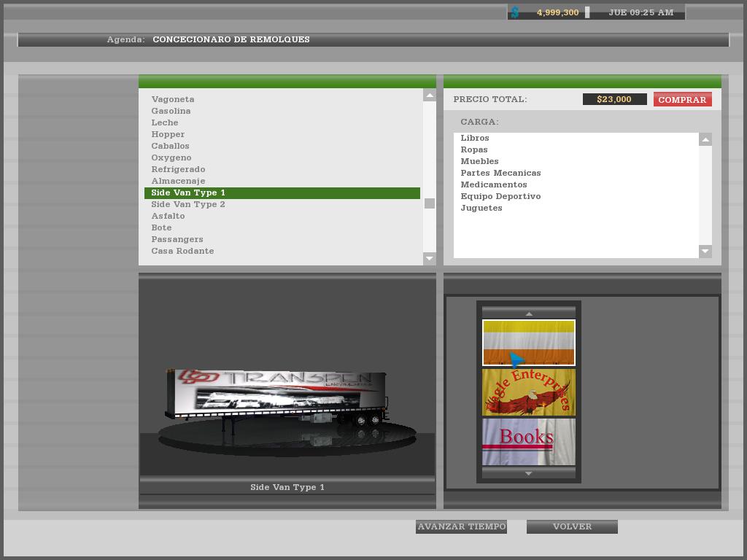Select the yellow and orange striped skin
The height and width of the screenshot is (560, 747).
[x=528, y=343]
